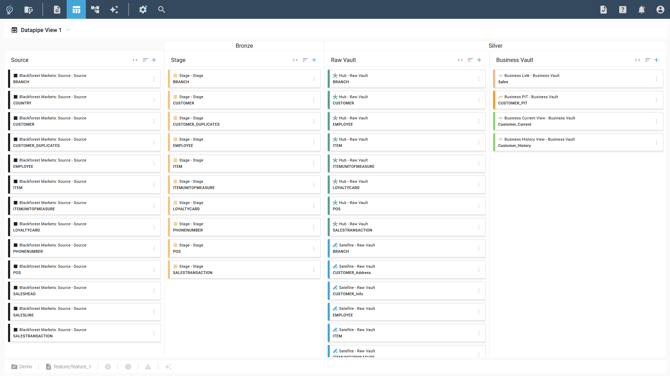
Task: Add a new object to Raw Vault column
Action: point(479,60)
